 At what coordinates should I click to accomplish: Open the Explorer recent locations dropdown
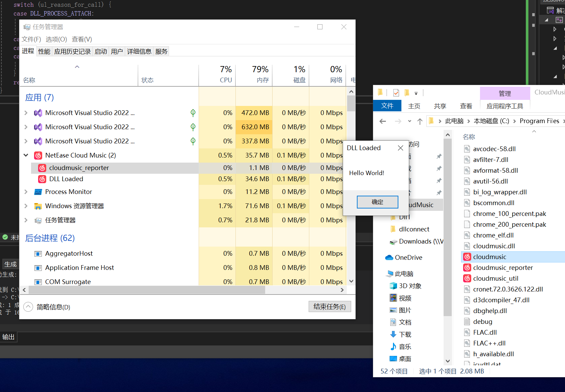click(409, 121)
